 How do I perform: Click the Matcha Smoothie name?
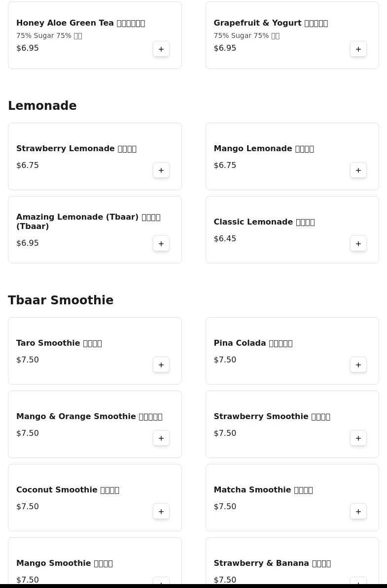(x=263, y=490)
